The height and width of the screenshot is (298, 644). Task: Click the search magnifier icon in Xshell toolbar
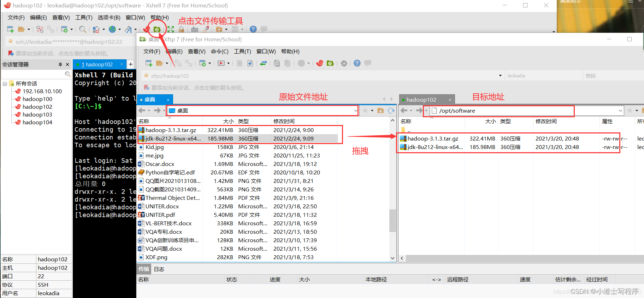(x=83, y=29)
